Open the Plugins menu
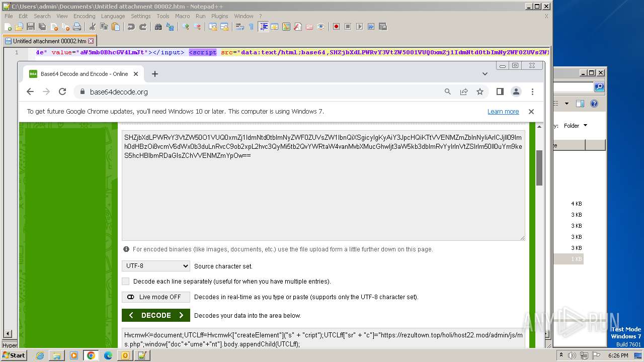The width and height of the screenshot is (644, 362). [x=220, y=16]
